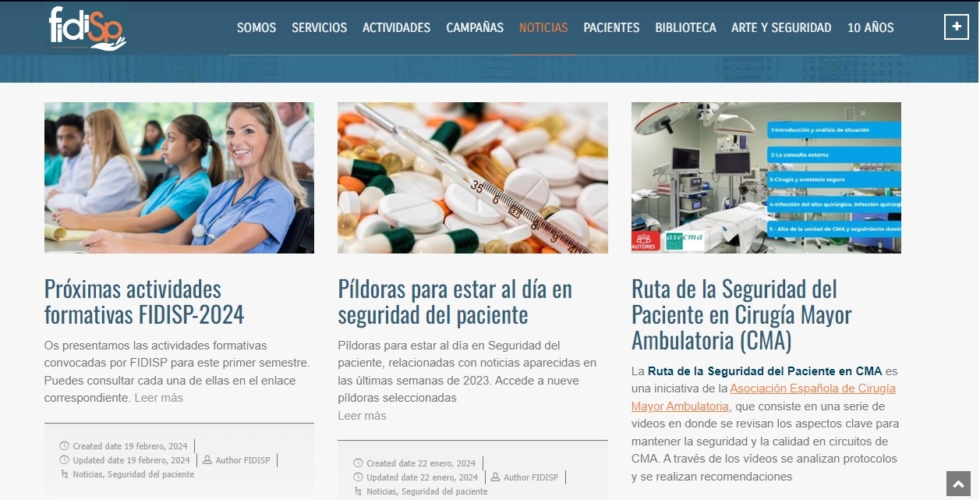Click the clock icon beside Updated date 22 enero
Screen dimensions: 980x500
pos(358,477)
